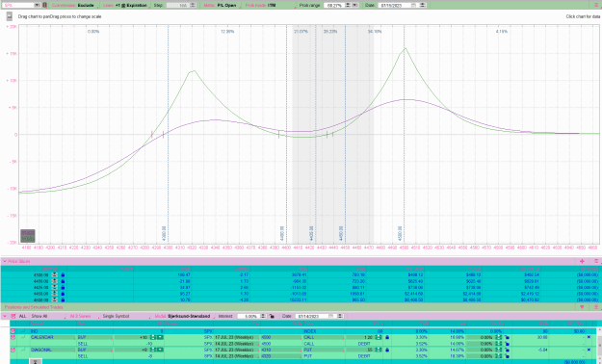The width and height of the screenshot is (602, 364).
Task: Click the red icon beside SPX symbol box
Action: [45, 6]
